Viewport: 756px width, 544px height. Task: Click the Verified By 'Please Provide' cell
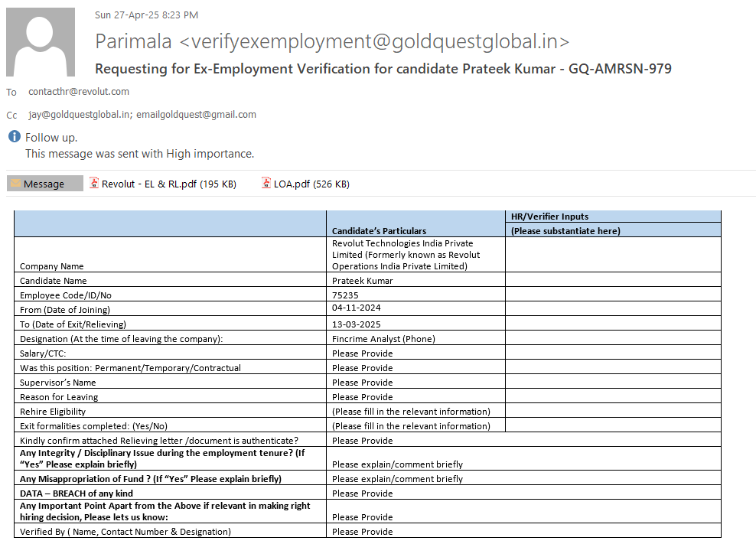tap(362, 532)
